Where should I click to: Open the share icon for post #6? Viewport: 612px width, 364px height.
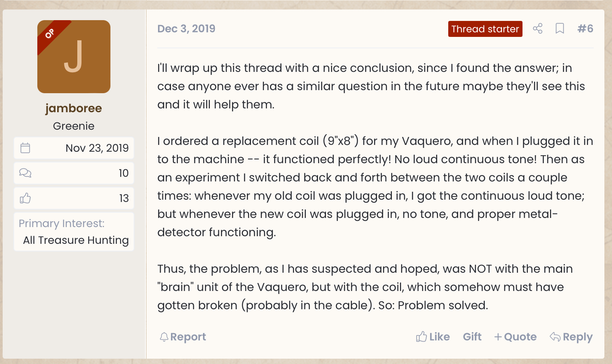[537, 29]
